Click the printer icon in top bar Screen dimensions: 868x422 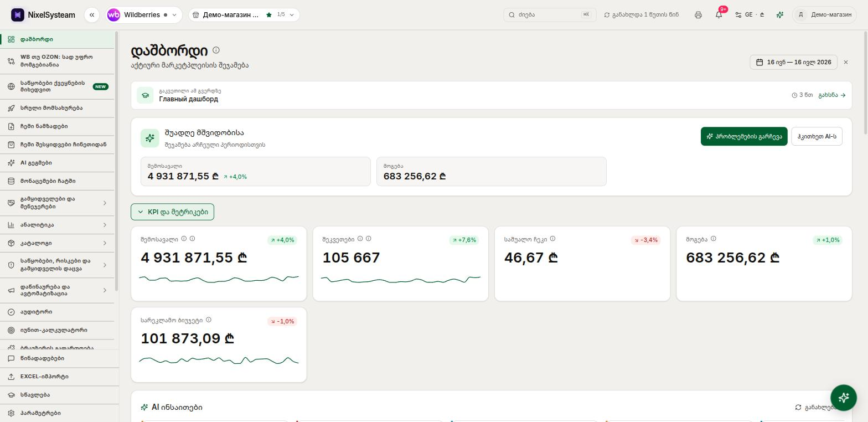[x=698, y=15]
